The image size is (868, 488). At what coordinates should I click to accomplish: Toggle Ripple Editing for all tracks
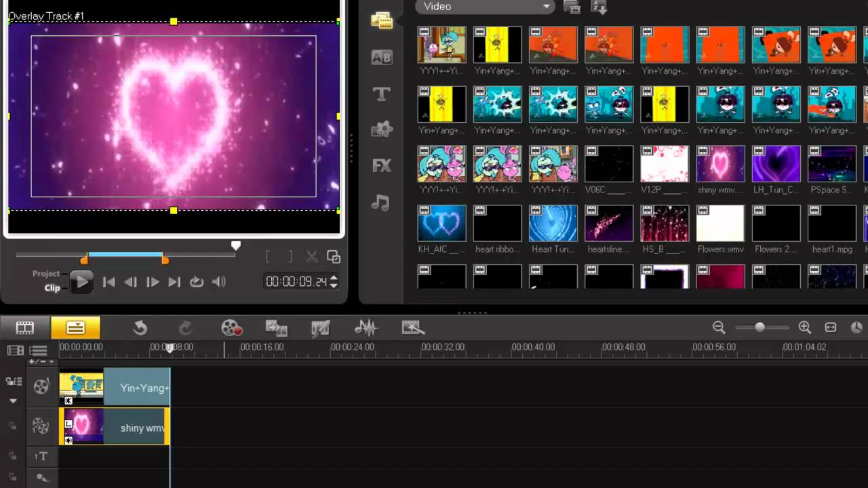click(x=13, y=382)
